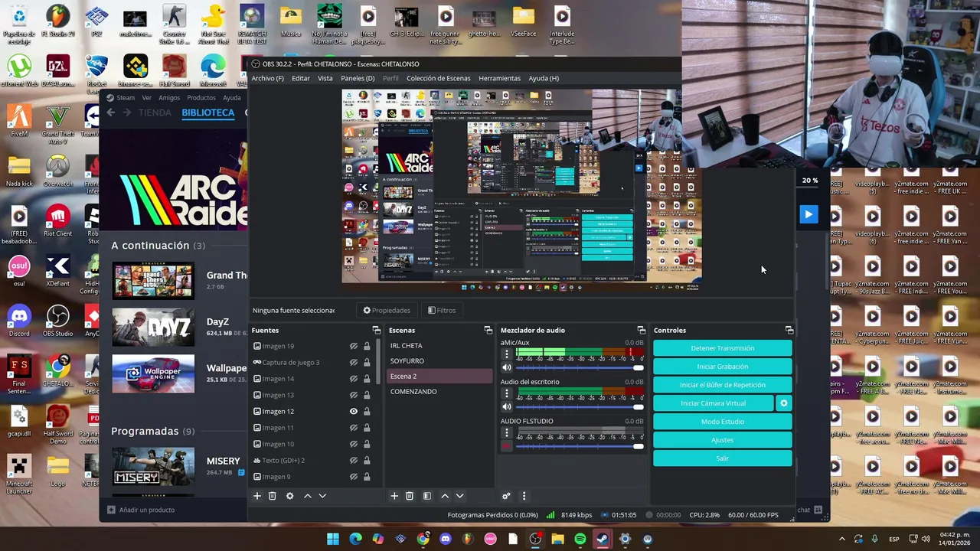Open audio mixer bottom three-dots menu

(524, 496)
